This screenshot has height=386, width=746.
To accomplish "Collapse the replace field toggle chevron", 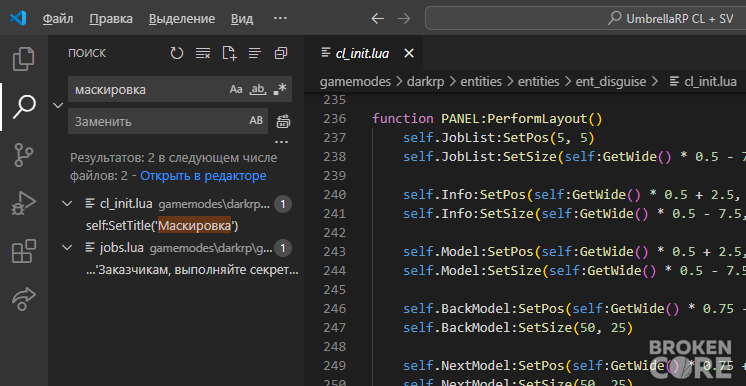I will point(58,105).
